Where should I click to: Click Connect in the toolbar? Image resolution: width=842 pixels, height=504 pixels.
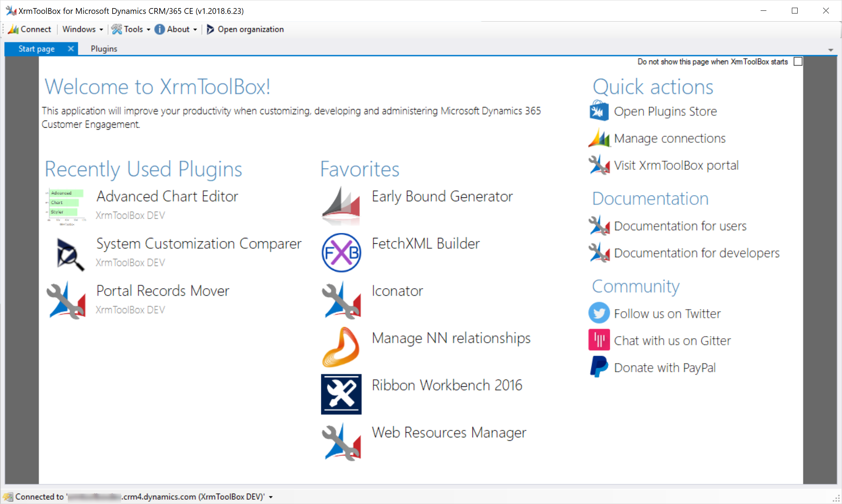point(30,29)
